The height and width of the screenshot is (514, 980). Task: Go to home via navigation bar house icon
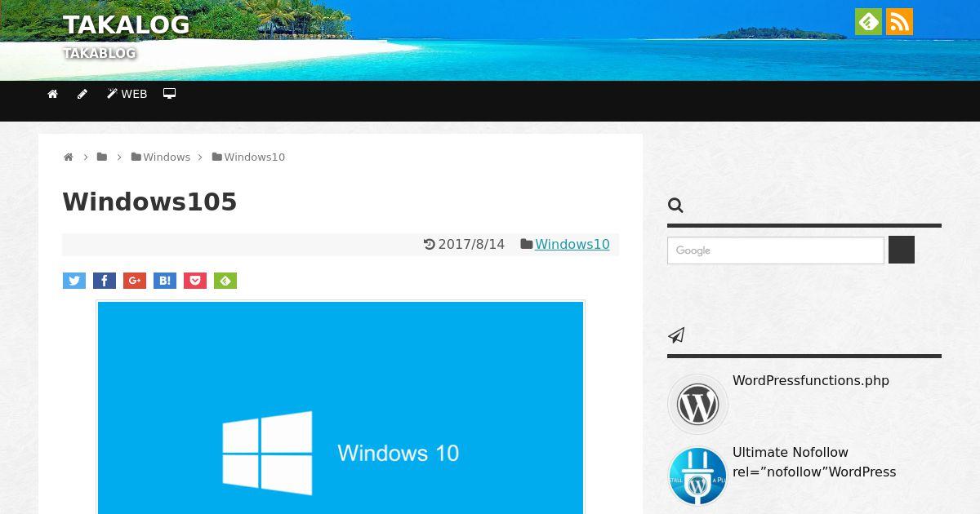[x=53, y=94]
